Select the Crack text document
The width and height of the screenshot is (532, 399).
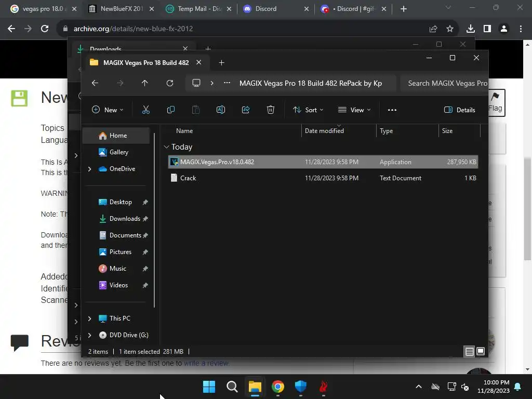click(323, 178)
